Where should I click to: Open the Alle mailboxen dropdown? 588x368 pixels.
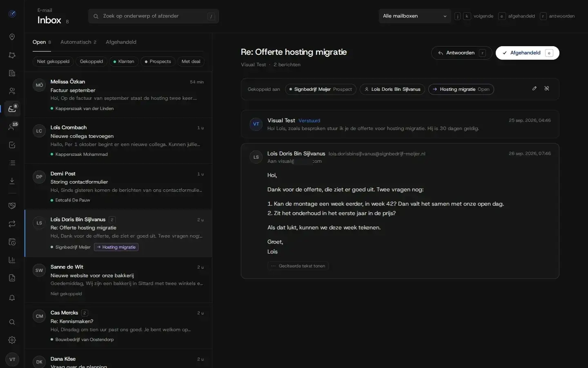coord(414,16)
